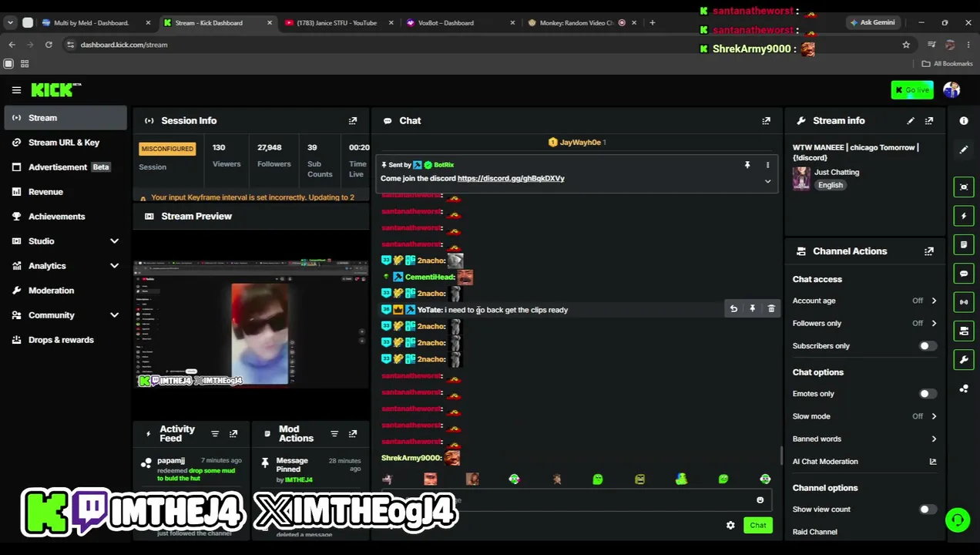Edit stream info with pencil icon
Viewport: 980px width, 555px height.
[911, 121]
